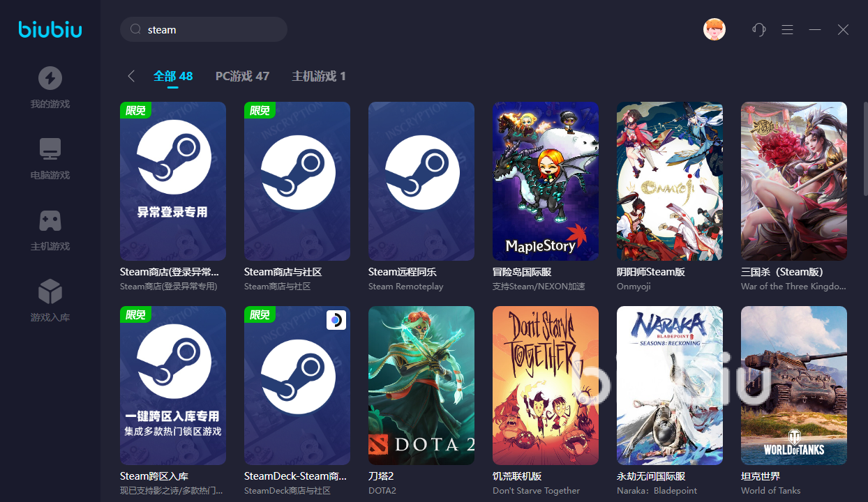868x502 pixels.
Task: Select the 全部 48 tab
Action: [x=173, y=76]
